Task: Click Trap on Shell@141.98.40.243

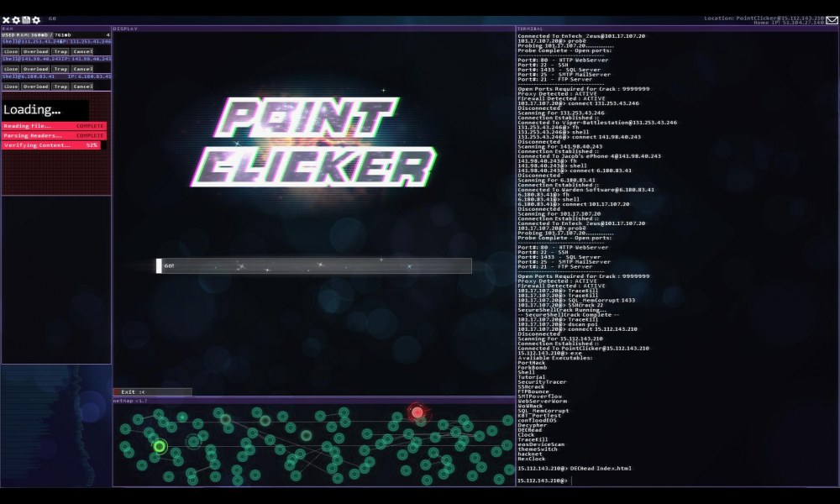Action: [x=60, y=69]
